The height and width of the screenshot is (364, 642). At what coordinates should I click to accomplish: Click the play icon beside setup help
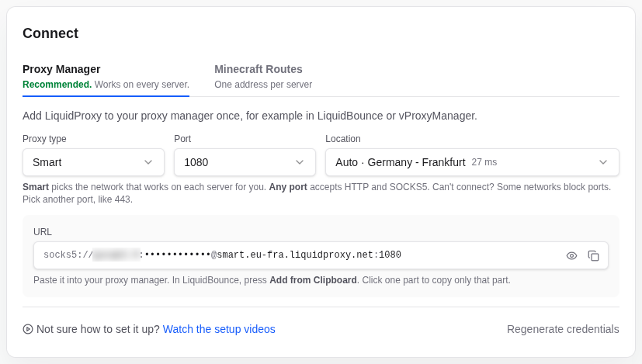(x=28, y=329)
